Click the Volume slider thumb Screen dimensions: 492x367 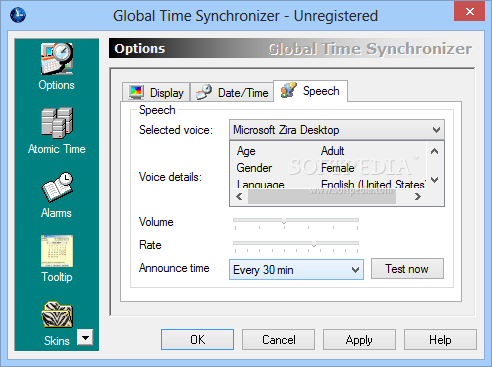coord(284,221)
